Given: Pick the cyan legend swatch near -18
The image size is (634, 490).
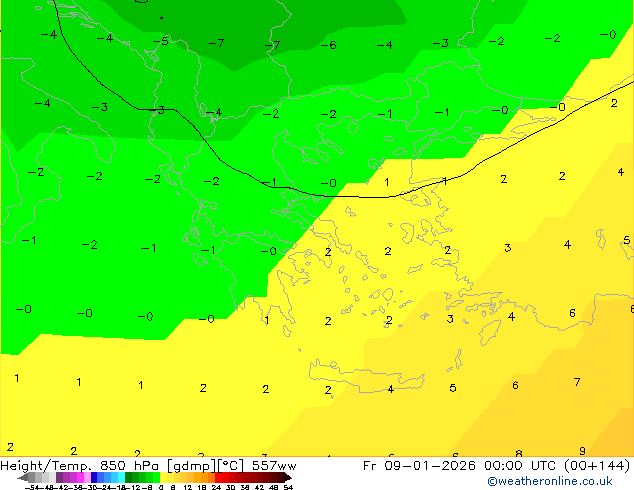Looking at the screenshot, I should (x=122, y=478).
